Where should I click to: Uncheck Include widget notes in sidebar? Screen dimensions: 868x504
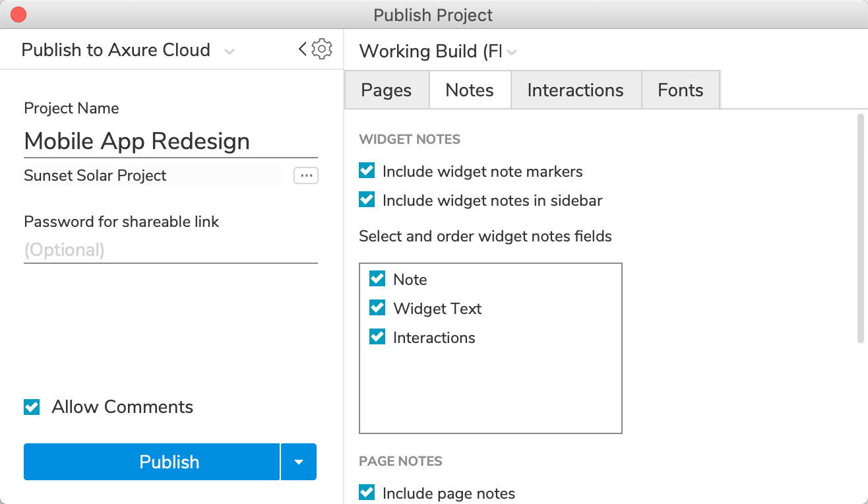pos(367,200)
